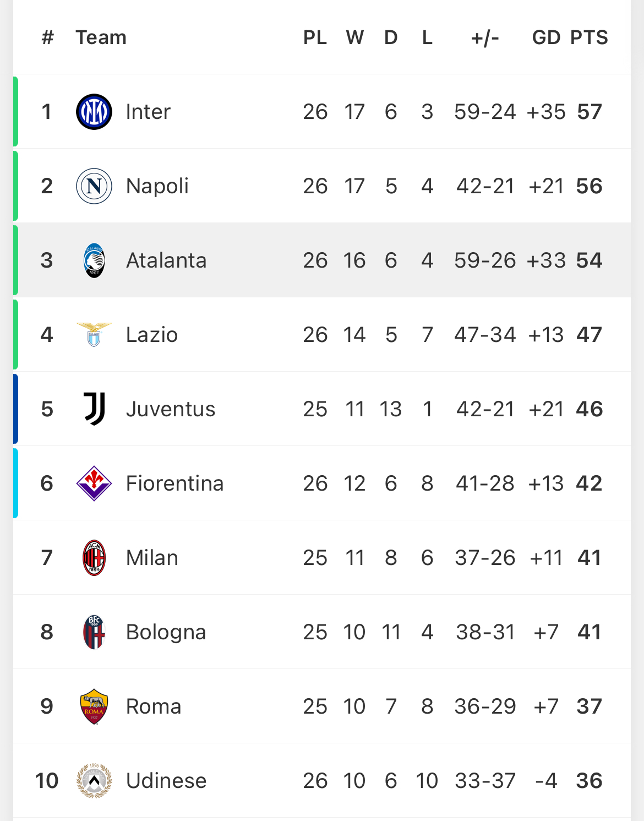The image size is (644, 821).
Task: Open the Juventus logo
Action: [94, 409]
